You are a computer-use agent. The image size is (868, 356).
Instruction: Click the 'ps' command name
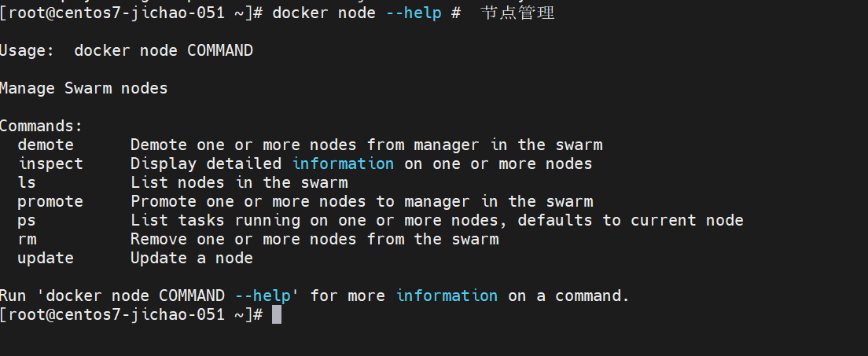pyautogui.click(x=27, y=221)
